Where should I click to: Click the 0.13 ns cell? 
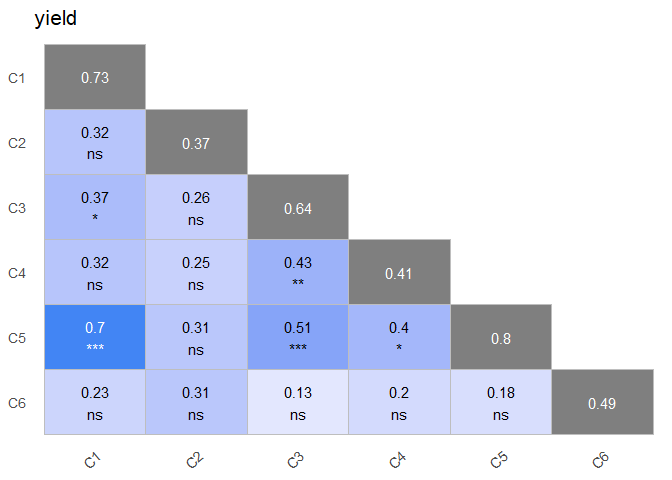(298, 402)
